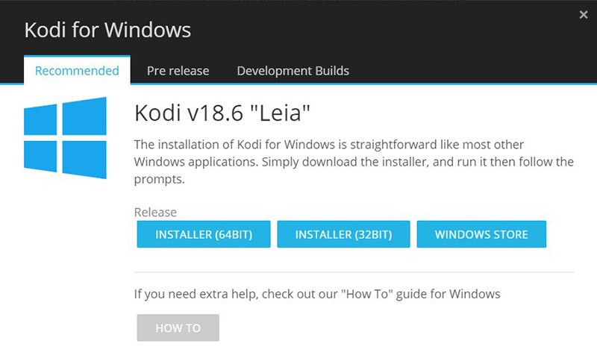Download the 64bit installer

pos(203,234)
